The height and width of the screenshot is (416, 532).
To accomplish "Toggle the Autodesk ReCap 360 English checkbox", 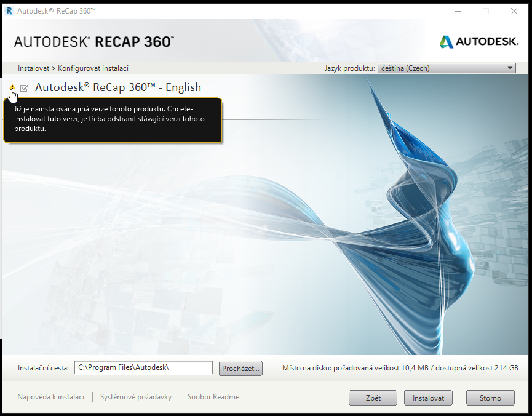I will (25, 88).
